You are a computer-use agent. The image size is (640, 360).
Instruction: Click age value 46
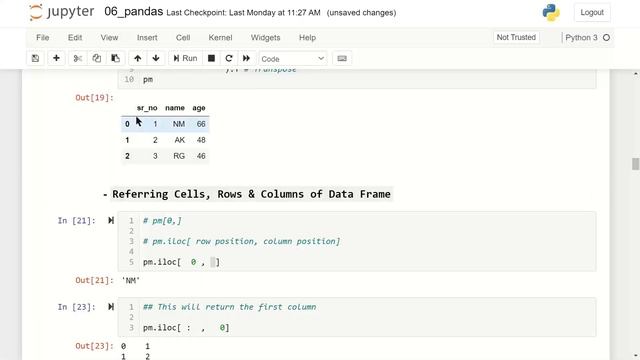pos(201,156)
